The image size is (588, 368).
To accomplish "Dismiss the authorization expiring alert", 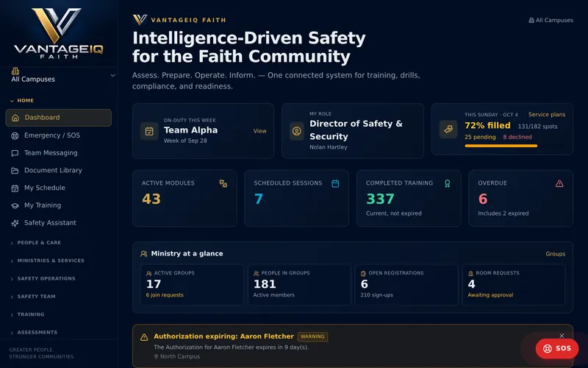I will [x=562, y=336].
